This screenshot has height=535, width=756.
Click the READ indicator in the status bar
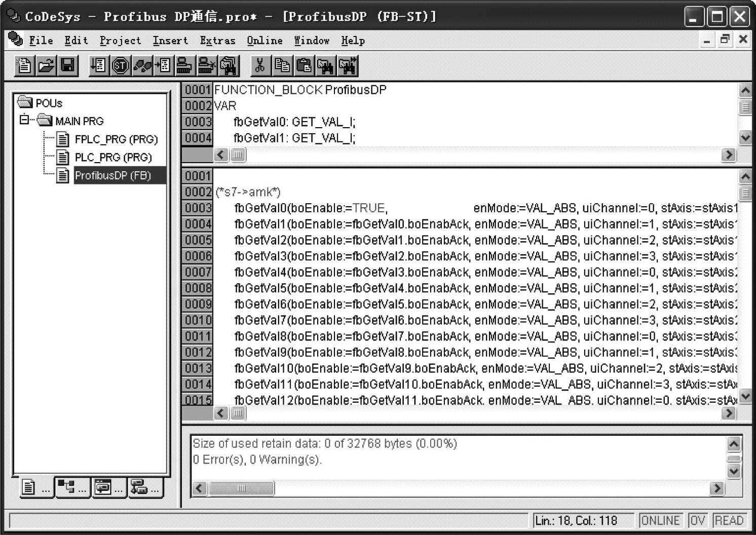pos(729,521)
